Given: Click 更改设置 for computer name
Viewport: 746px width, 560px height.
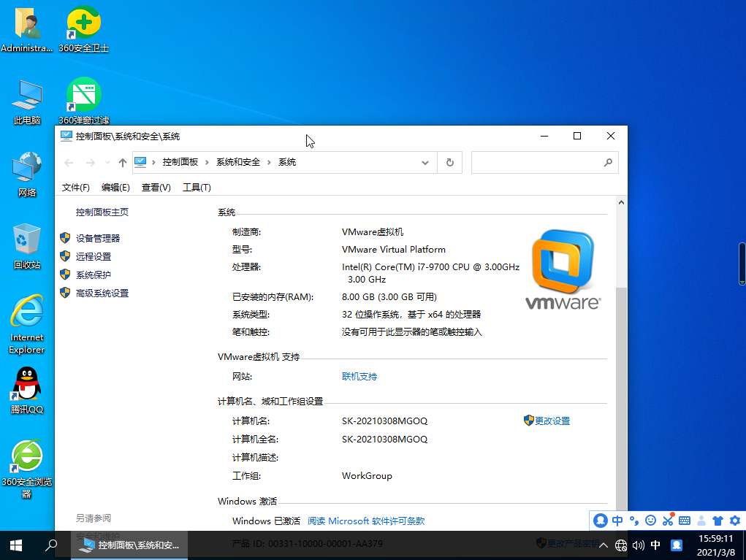Looking at the screenshot, I should [x=552, y=421].
